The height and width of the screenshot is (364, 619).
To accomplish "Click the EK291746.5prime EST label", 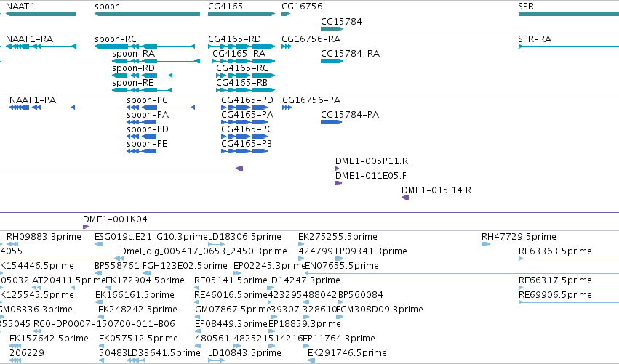I will tap(347, 354).
